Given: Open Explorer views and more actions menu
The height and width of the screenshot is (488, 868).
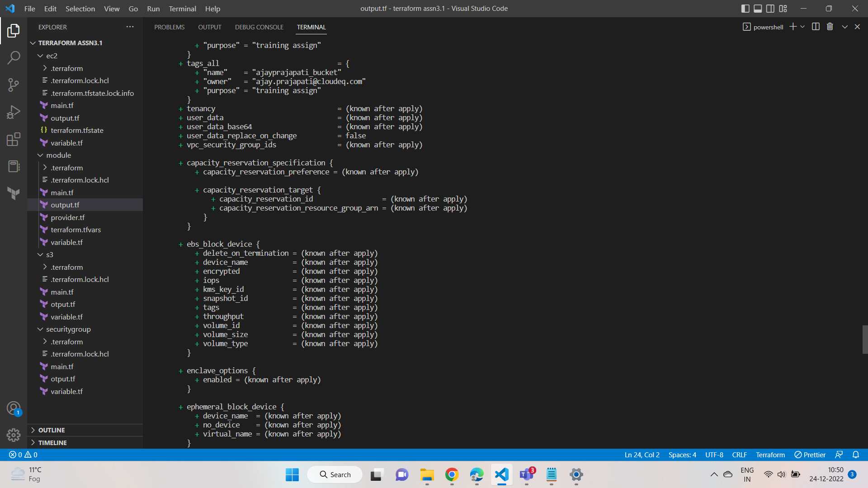Looking at the screenshot, I should click(130, 27).
